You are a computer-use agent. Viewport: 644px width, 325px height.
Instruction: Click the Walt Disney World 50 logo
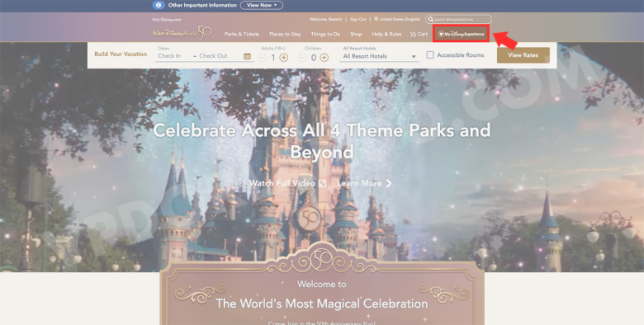point(182,33)
